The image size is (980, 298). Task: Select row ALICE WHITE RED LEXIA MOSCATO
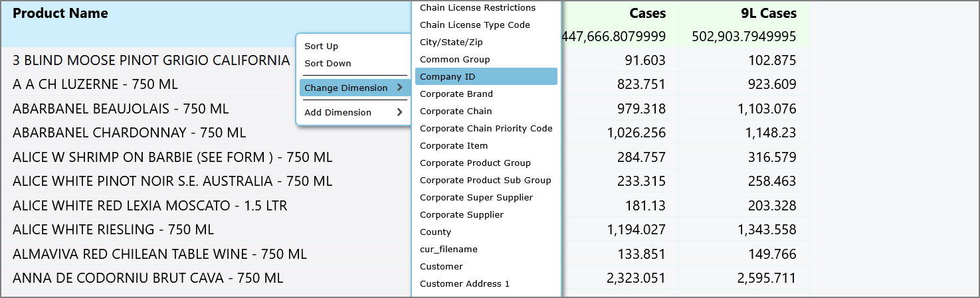click(150, 206)
